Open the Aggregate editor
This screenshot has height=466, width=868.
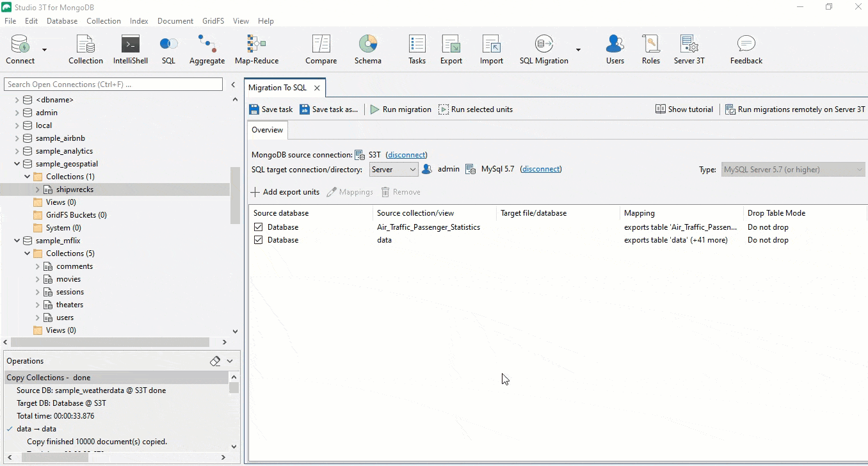207,50
